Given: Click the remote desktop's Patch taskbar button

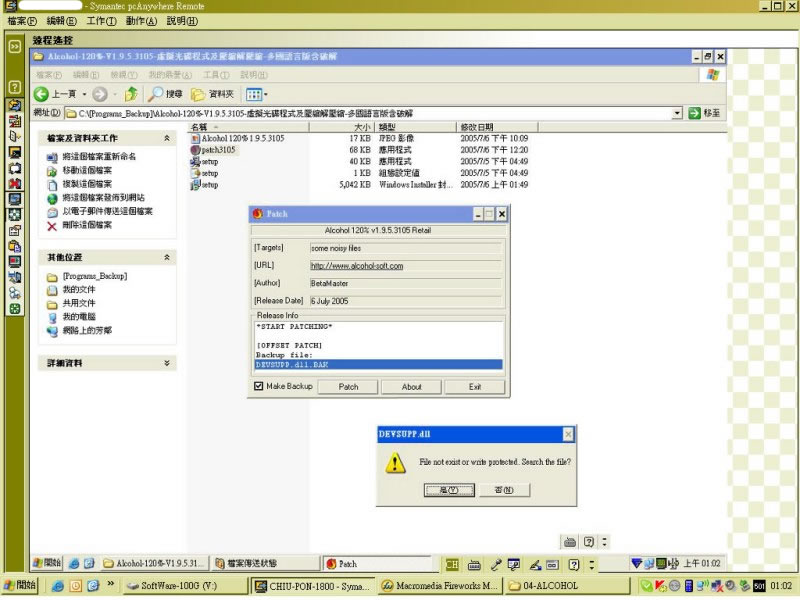Looking at the screenshot, I should tap(378, 563).
